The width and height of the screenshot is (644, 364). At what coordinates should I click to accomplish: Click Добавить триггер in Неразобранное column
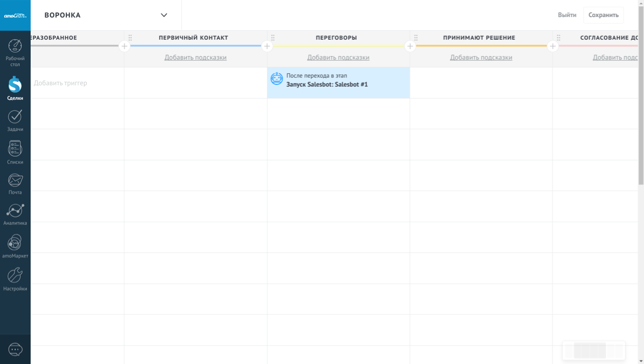point(61,83)
